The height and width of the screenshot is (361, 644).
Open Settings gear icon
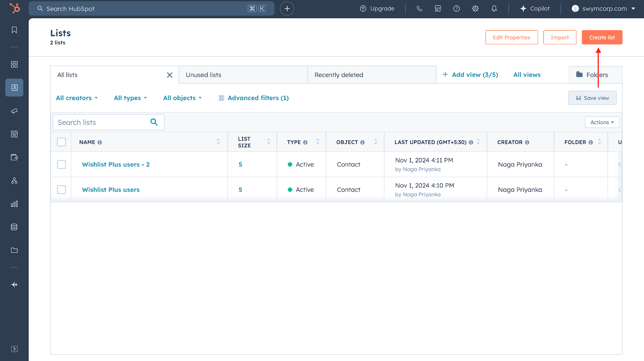point(475,8)
